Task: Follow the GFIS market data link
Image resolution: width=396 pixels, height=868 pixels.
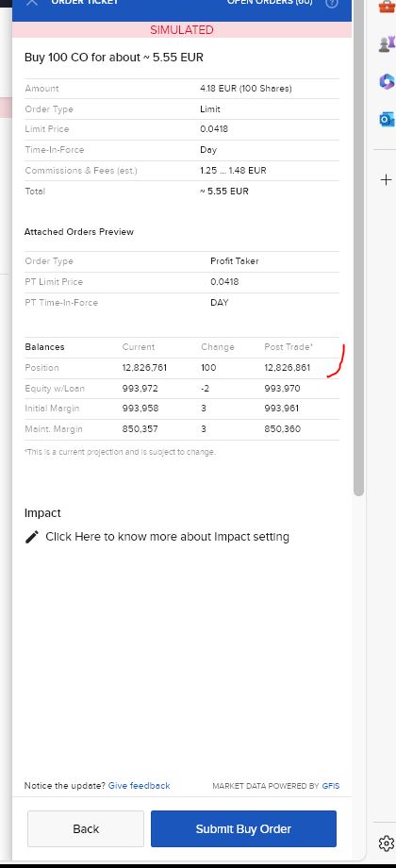Action: pos(331,786)
